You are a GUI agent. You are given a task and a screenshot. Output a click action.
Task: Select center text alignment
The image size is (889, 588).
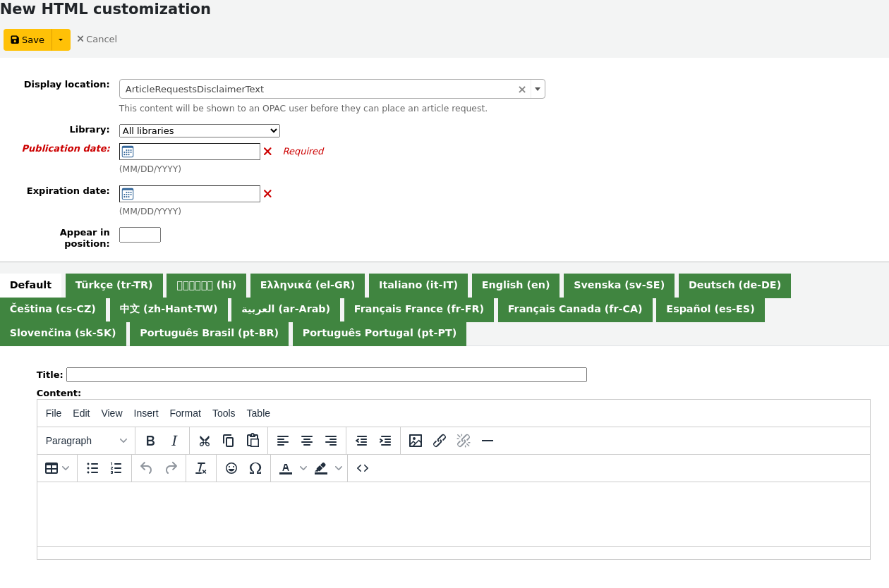click(307, 440)
